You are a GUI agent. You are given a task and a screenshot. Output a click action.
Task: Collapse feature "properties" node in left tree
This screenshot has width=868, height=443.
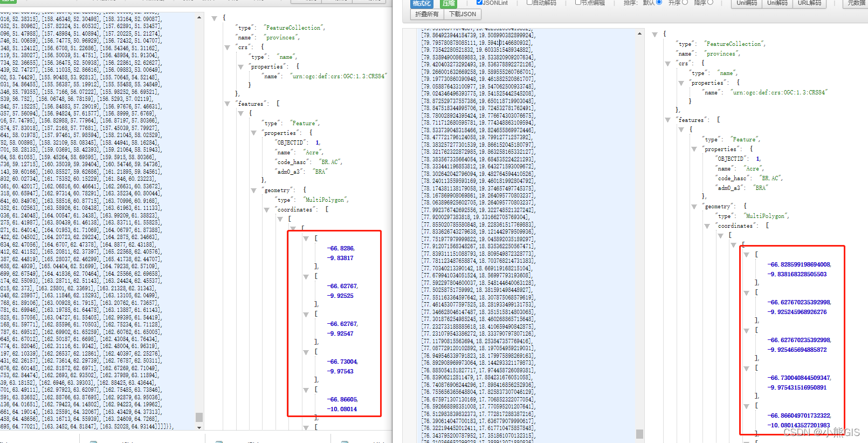coord(253,133)
